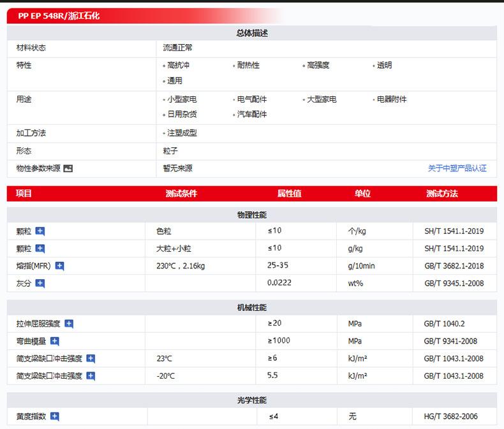Screen dimensions: 504x429
Task: Click the 汽车配件 application tag
Action: [251, 115]
